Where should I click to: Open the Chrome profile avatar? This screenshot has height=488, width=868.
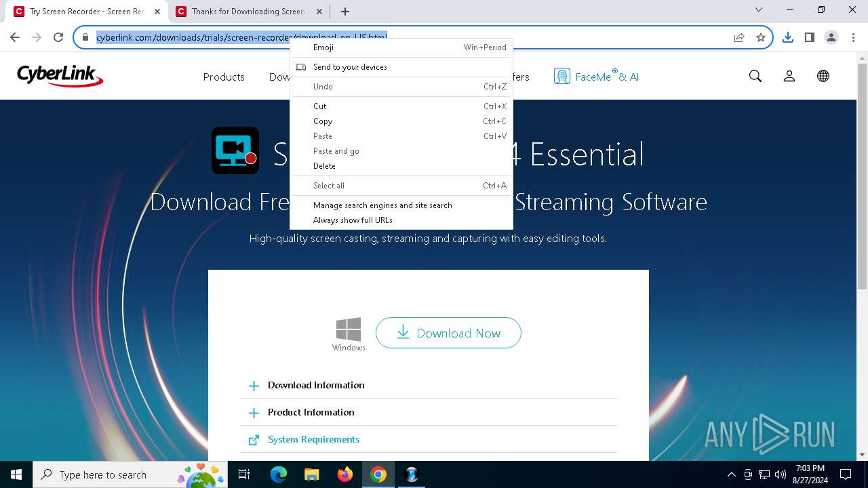[x=831, y=37]
